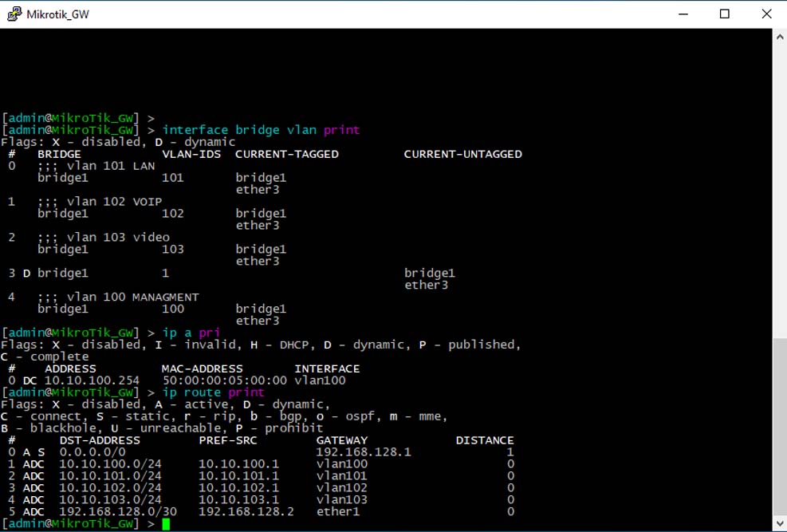Screen dimensions: 787x532
Task: Maximize the Mikrotik_GW terminal window
Action: pos(724,14)
